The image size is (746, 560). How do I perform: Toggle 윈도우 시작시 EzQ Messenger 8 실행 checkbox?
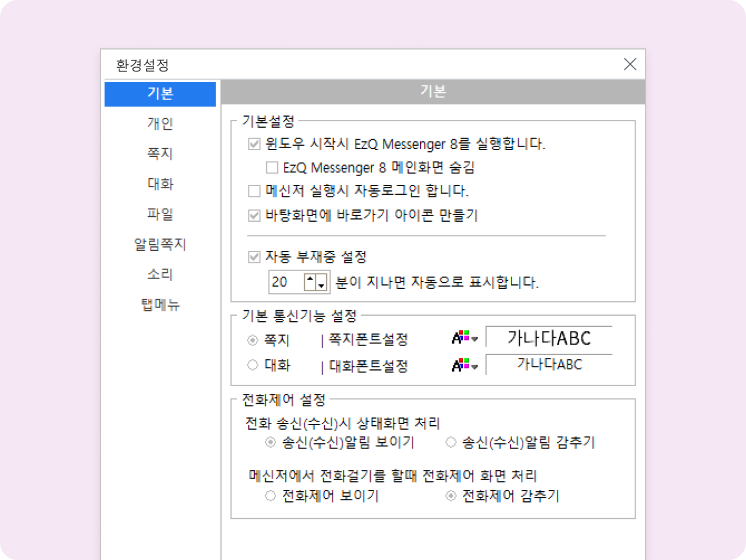[254, 144]
